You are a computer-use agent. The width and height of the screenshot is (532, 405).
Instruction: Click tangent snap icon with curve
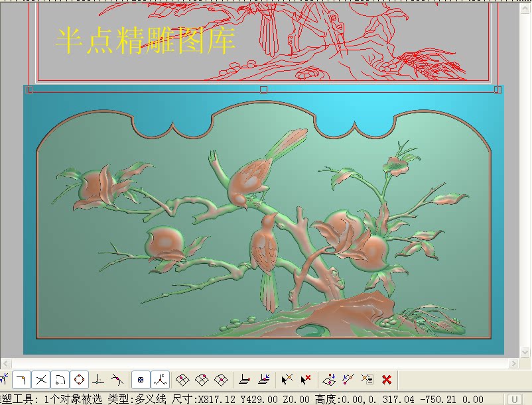(117, 379)
